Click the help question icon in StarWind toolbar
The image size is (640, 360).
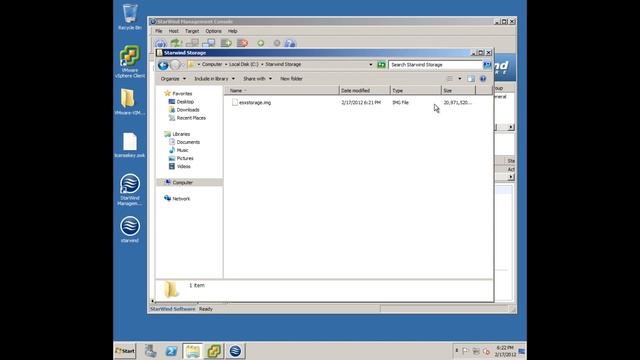(290, 43)
